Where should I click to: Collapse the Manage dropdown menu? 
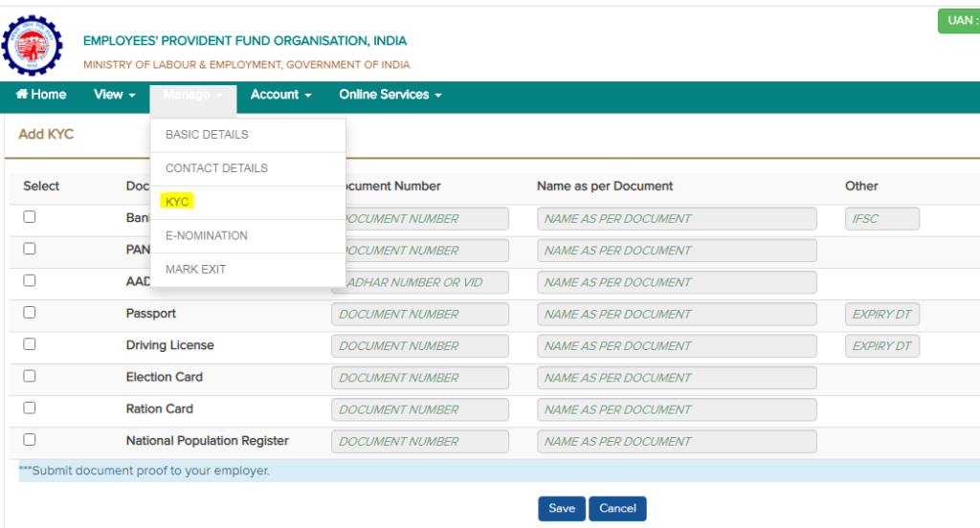click(x=192, y=95)
